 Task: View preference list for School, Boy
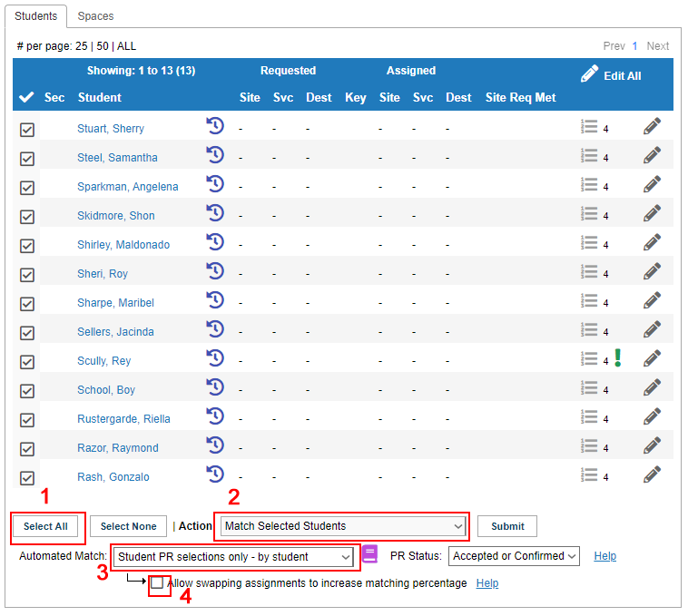[589, 387]
